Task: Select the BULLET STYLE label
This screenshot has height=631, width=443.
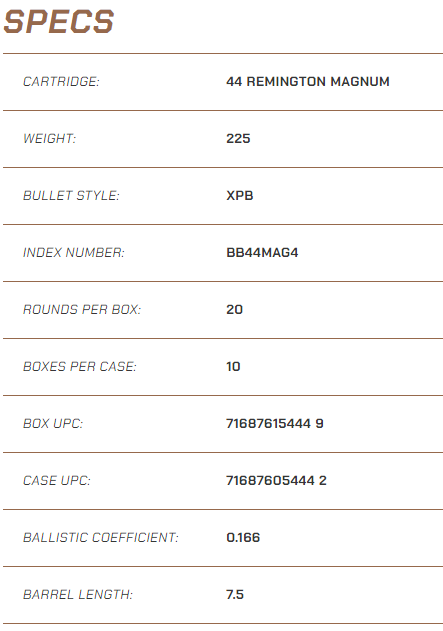Action: (x=71, y=196)
